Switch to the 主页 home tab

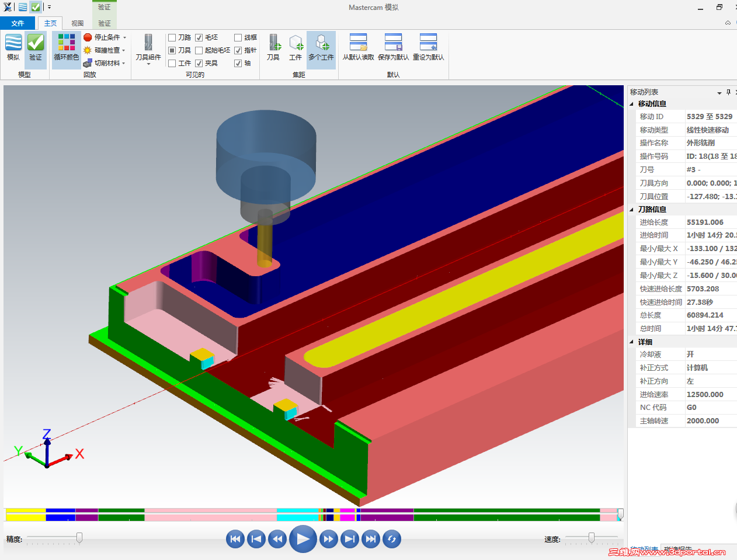coord(51,23)
